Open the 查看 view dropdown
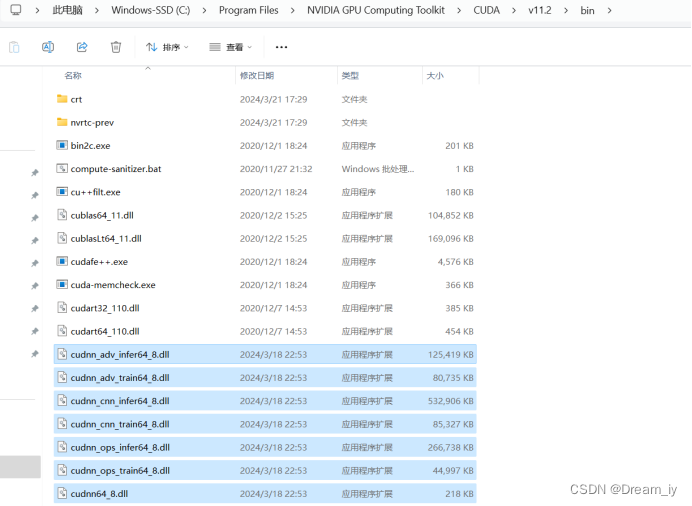 [x=230, y=47]
